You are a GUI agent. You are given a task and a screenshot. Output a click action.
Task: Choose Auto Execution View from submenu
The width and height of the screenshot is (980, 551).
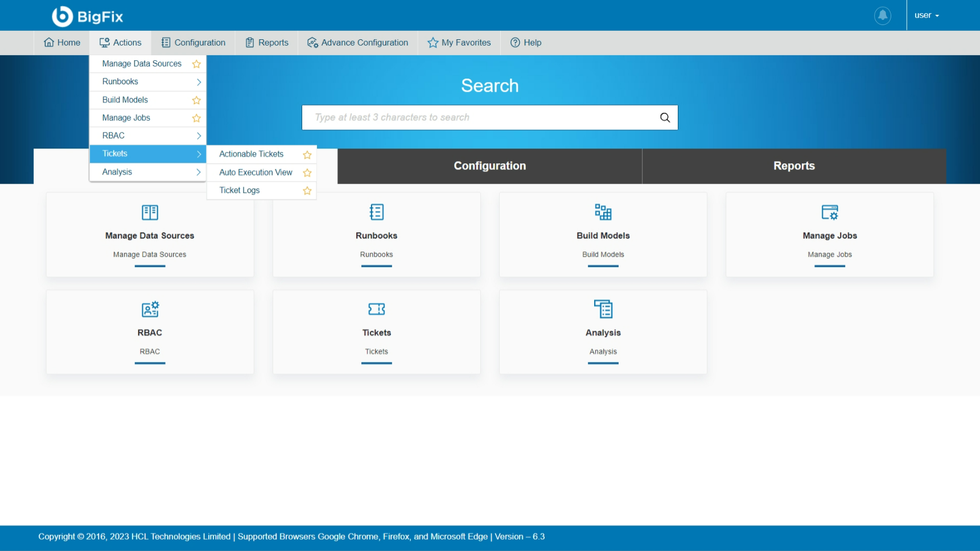(x=256, y=172)
